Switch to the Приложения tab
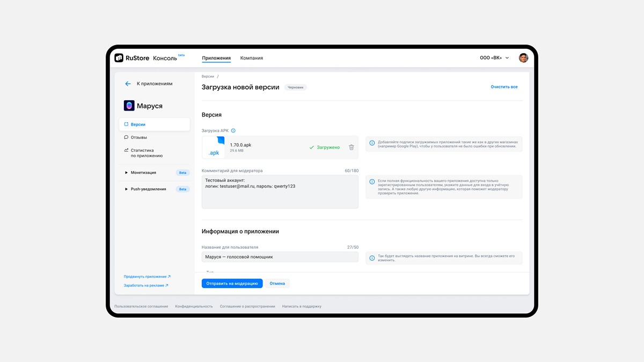644x362 pixels. coord(216,58)
